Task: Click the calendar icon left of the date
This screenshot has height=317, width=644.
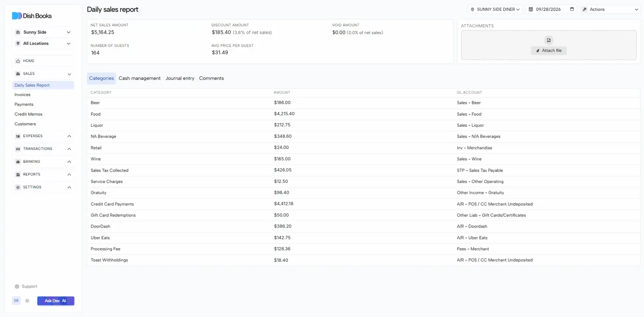Action: (531, 9)
